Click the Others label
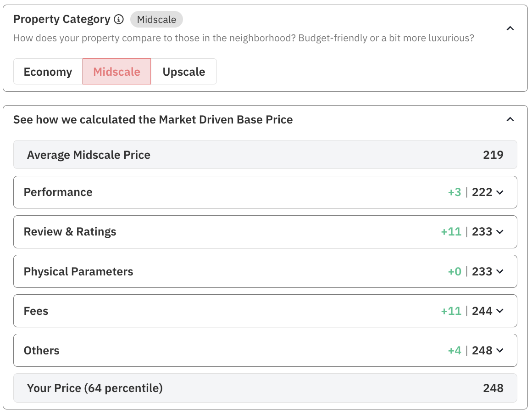Image resolution: width=532 pixels, height=415 pixels. click(42, 351)
